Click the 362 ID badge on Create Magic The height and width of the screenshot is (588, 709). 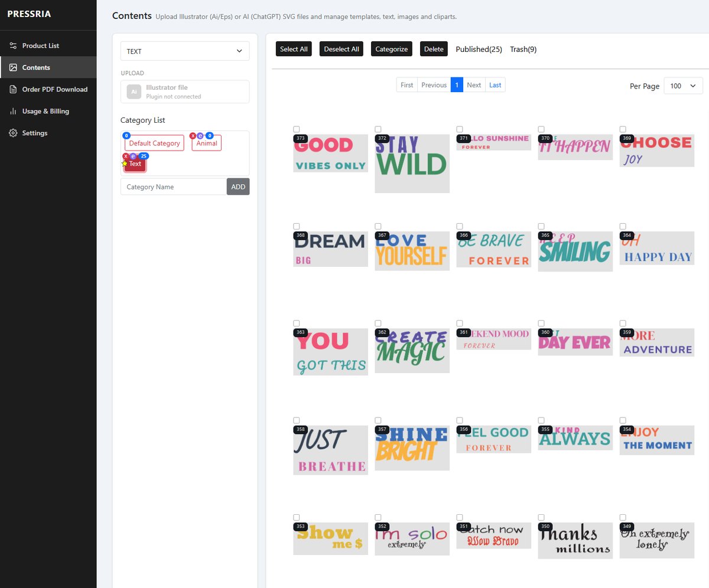[382, 332]
